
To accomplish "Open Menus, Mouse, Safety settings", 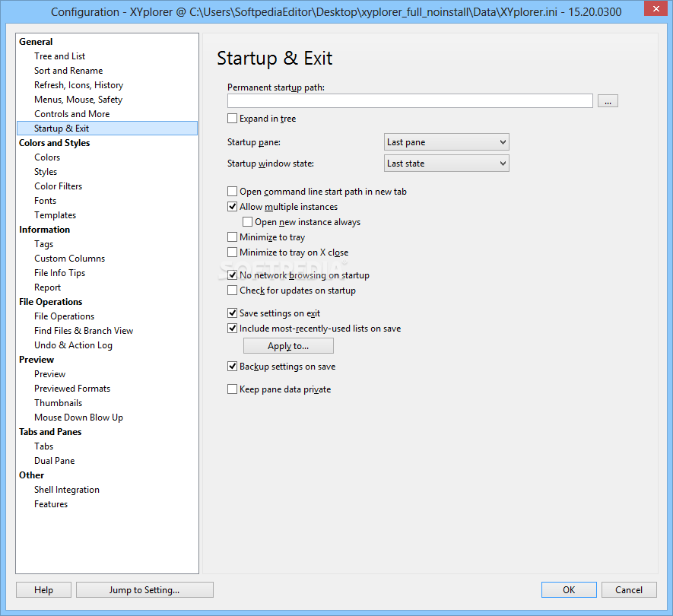I will (x=78, y=100).
